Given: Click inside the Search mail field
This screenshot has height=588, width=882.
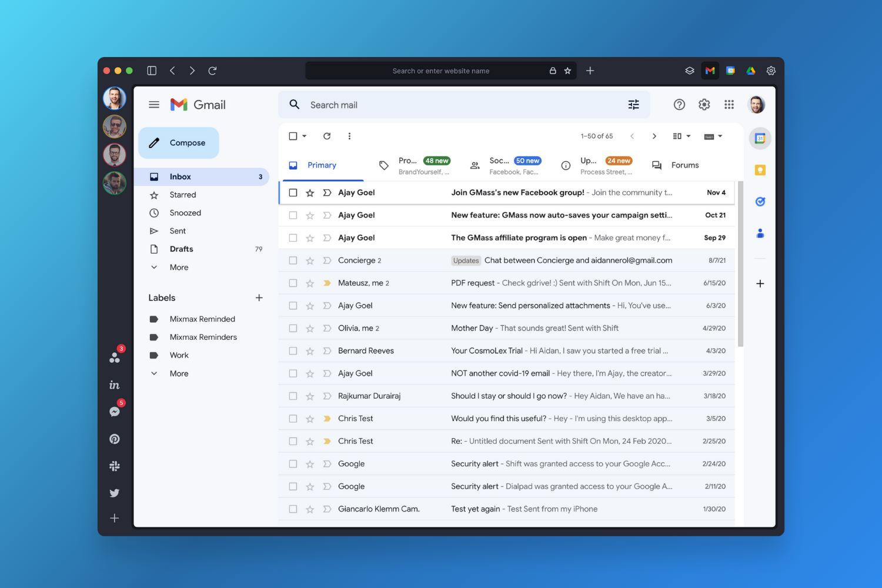Looking at the screenshot, I should pos(412,104).
